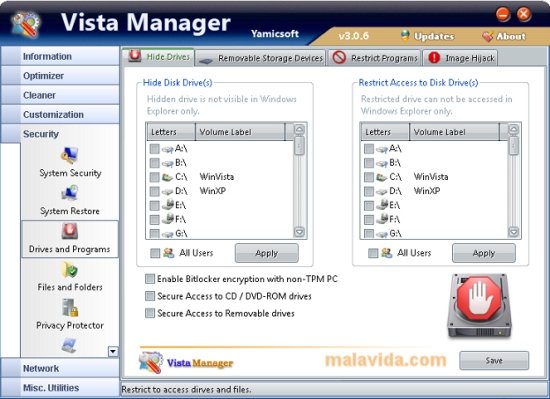The image size is (550, 399).
Task: Switch to Hide Drives tab
Action: (159, 57)
